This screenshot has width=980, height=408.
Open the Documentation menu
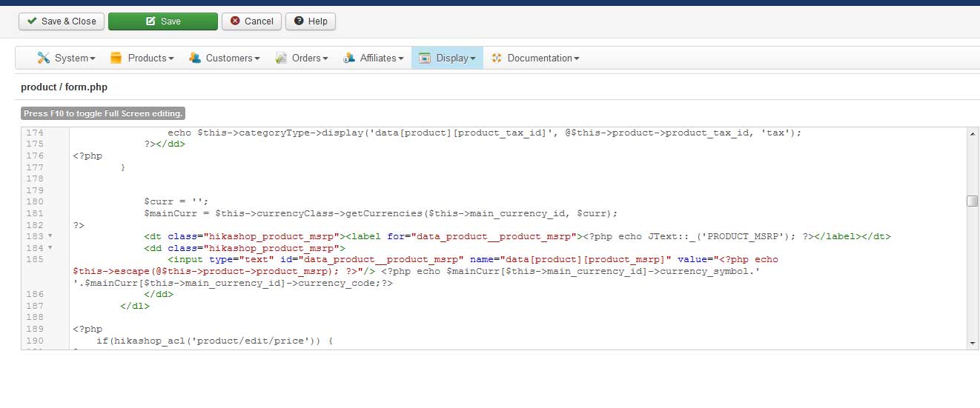click(x=534, y=58)
